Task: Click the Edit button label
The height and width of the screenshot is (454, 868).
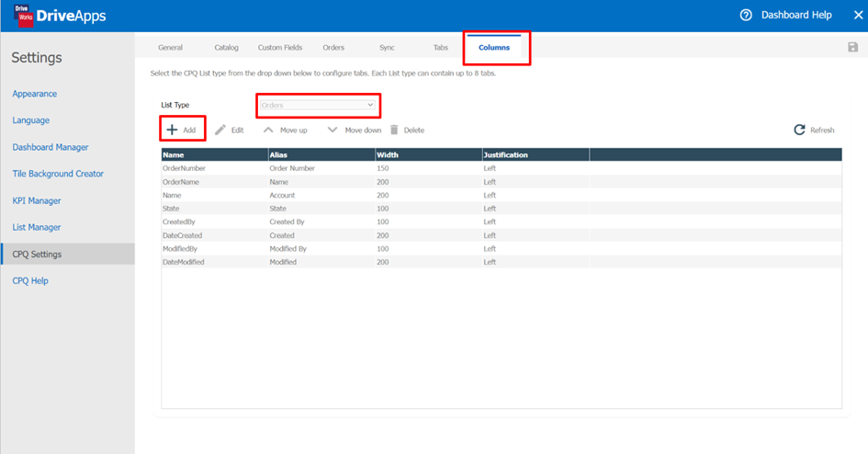Action: [x=238, y=131]
